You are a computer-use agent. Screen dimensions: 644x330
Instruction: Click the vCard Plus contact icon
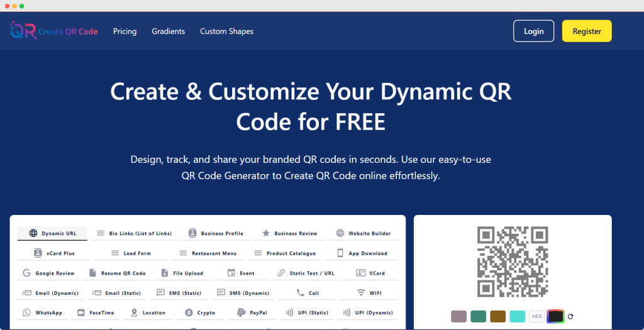click(x=38, y=253)
